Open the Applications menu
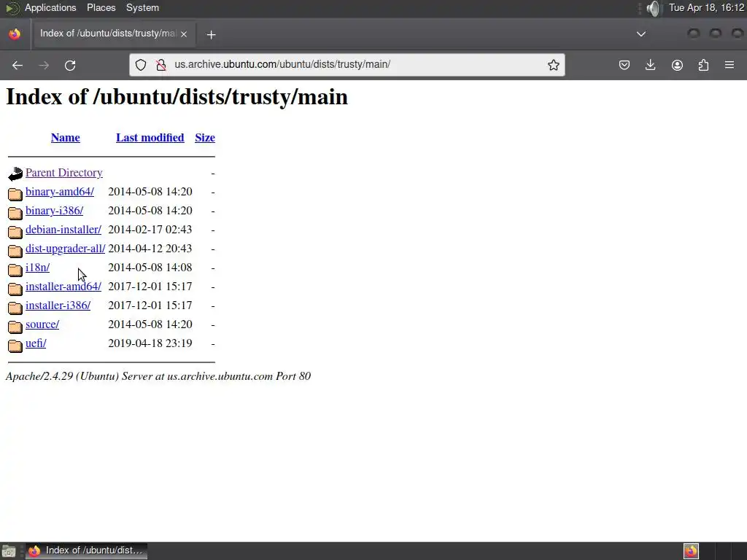Viewport: 747px width, 560px height. click(x=50, y=8)
